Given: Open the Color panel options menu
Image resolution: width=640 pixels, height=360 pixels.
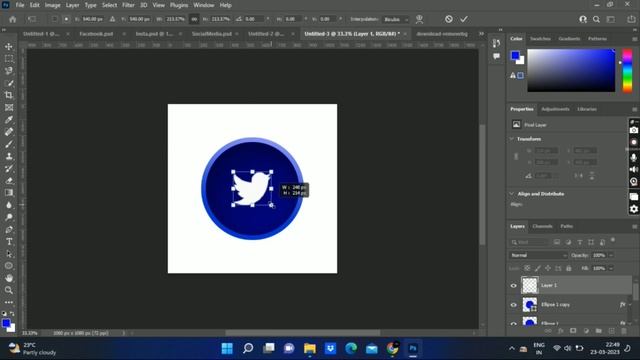Looking at the screenshot, I should click(x=634, y=39).
